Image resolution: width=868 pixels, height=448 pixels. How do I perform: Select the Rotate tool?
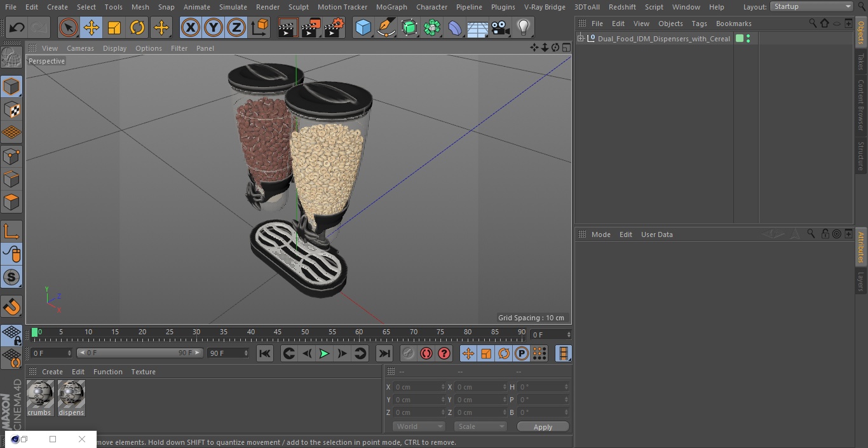137,27
